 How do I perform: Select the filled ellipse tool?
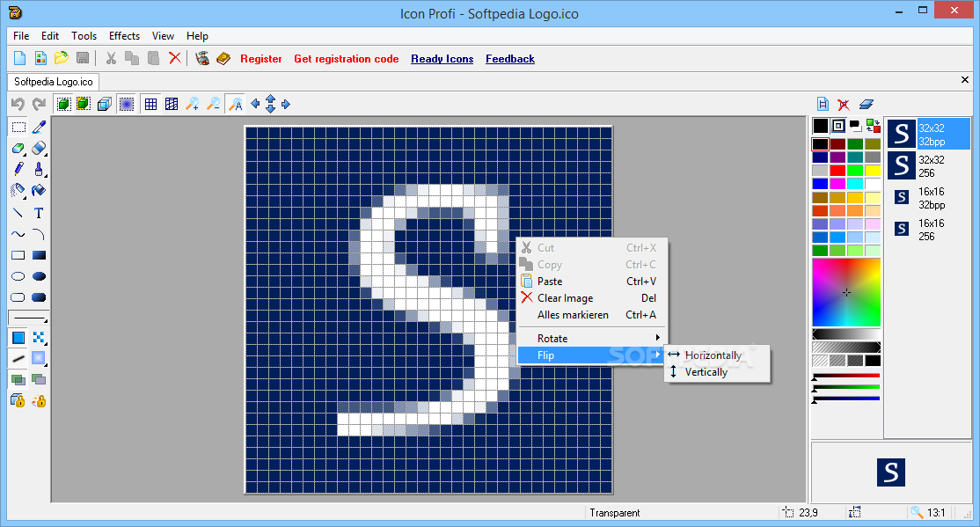(39, 276)
